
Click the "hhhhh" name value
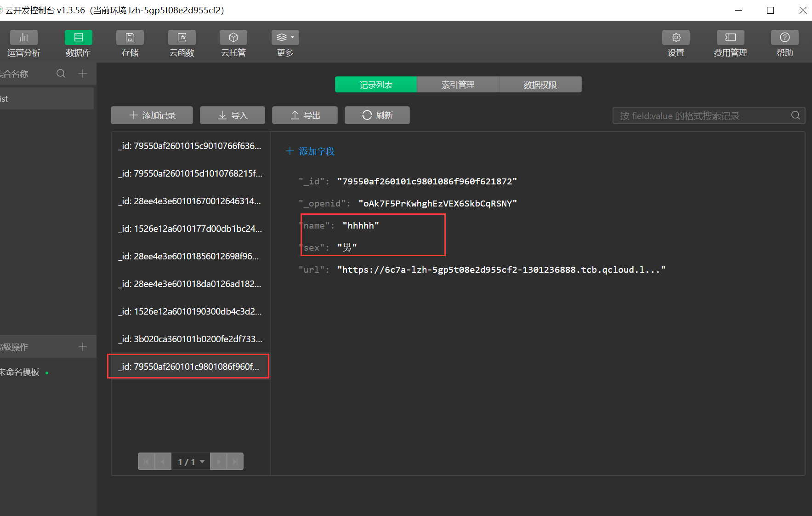pyautogui.click(x=361, y=225)
